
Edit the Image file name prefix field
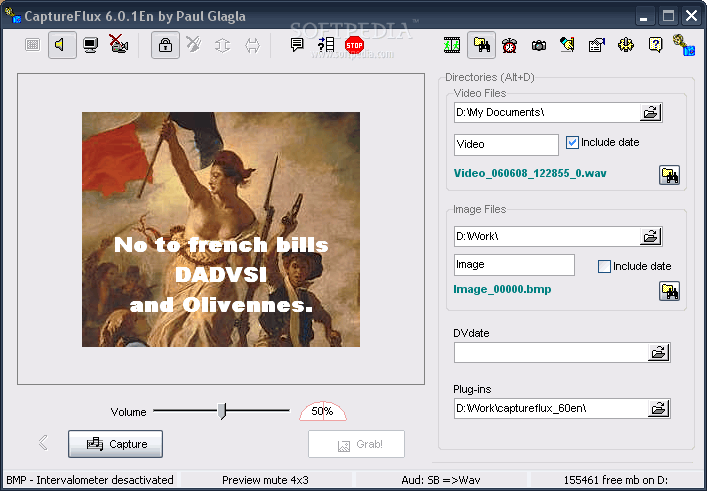tap(514, 265)
